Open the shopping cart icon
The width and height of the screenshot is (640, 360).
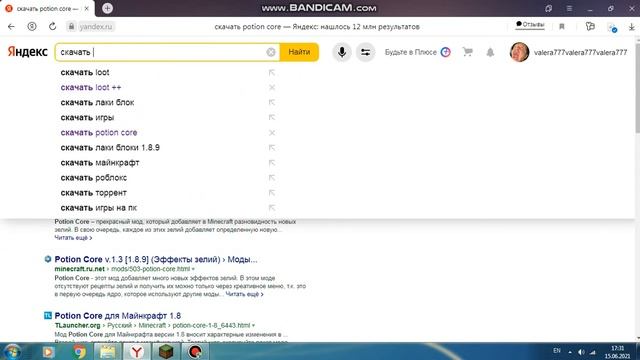coord(468,52)
